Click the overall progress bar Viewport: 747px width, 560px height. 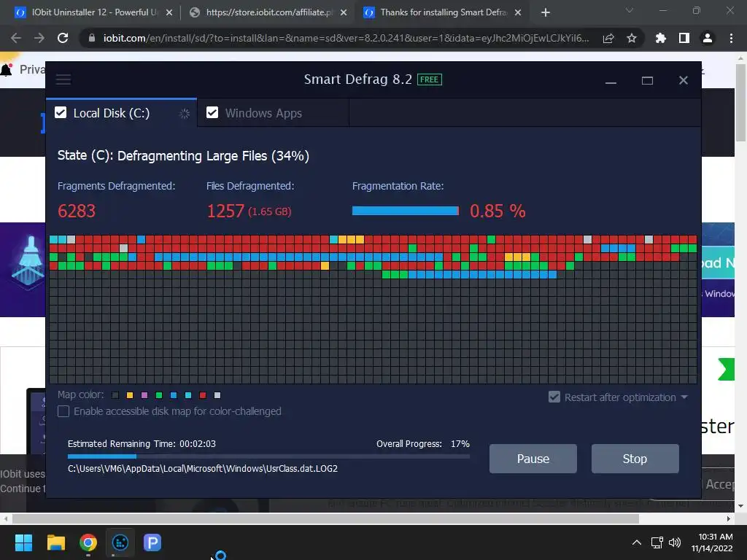[x=268, y=456]
